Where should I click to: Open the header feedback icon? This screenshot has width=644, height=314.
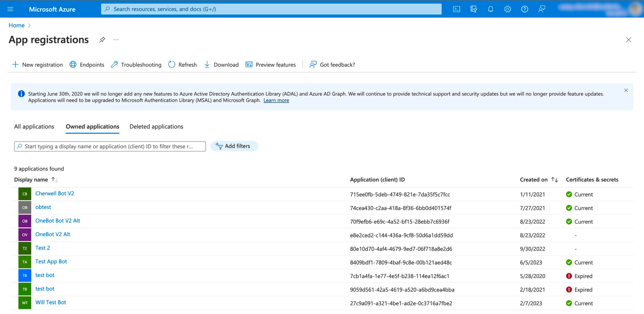541,9
